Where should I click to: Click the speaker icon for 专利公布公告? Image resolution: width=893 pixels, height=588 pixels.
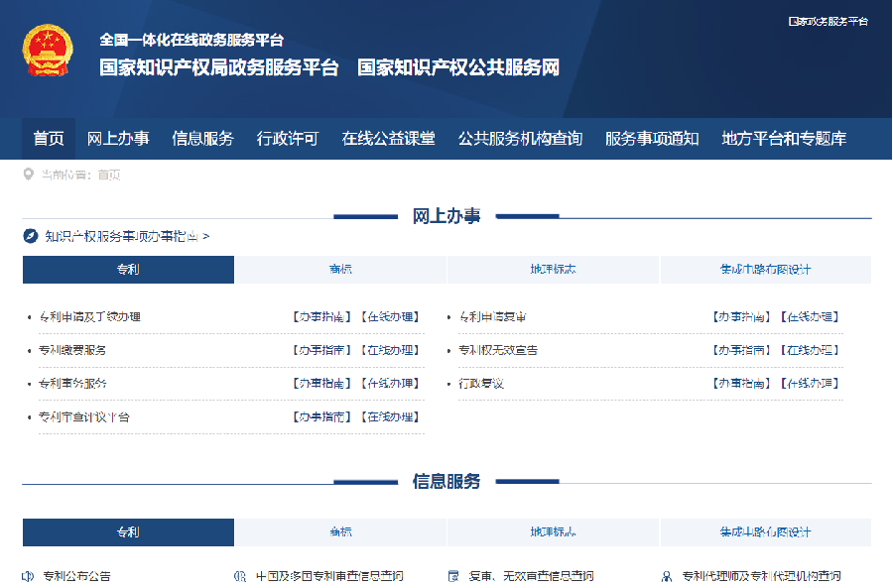[28, 576]
